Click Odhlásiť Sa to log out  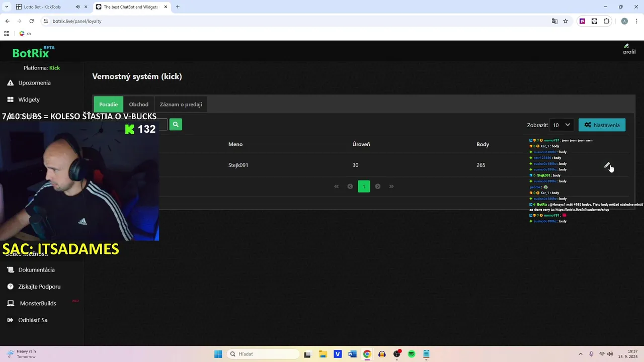(33, 320)
